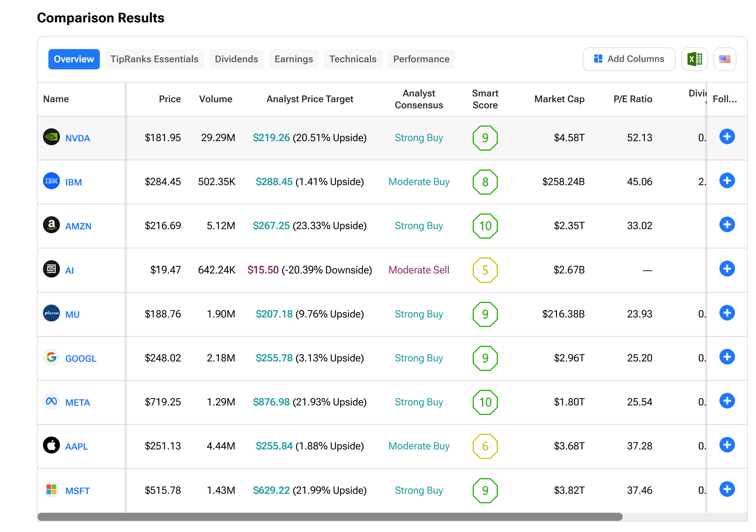Image resolution: width=756 pixels, height=532 pixels.
Task: Click the Nvidia logo icon
Action: pos(51,137)
